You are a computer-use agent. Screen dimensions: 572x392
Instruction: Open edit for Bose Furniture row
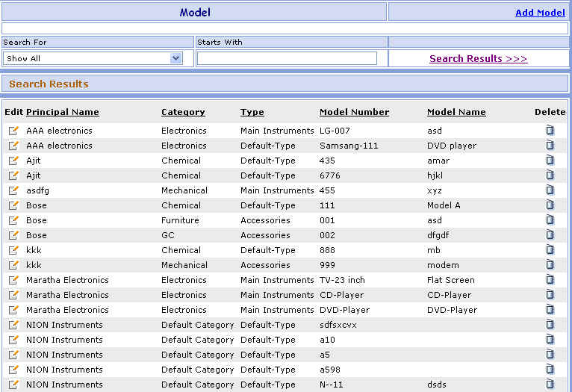coord(13,220)
